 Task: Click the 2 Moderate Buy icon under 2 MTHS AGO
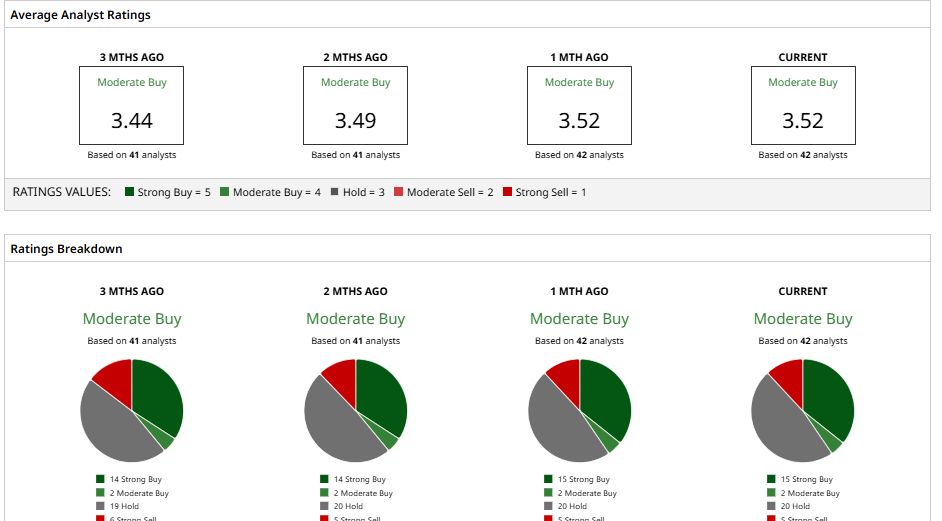[324, 493]
